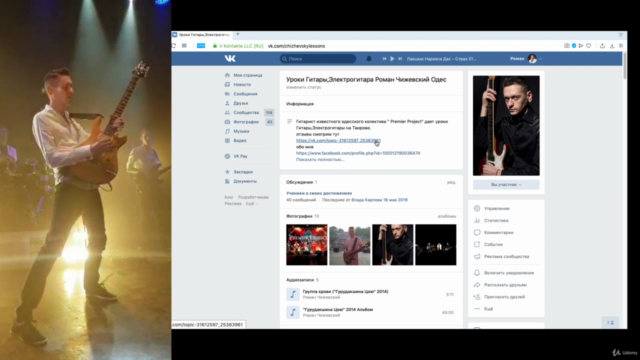Click the search field in VK header

pyautogui.click(x=318, y=59)
